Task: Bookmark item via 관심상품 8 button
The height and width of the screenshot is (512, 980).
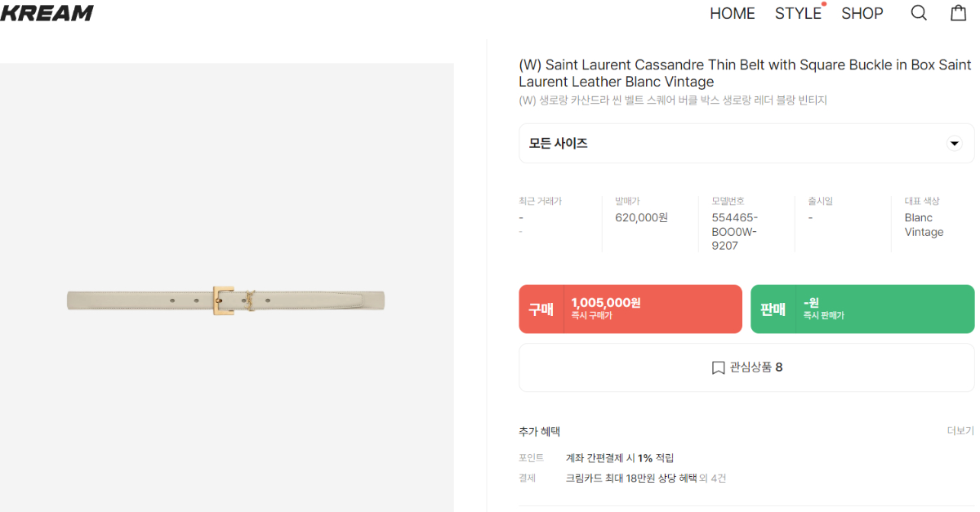Action: point(746,367)
